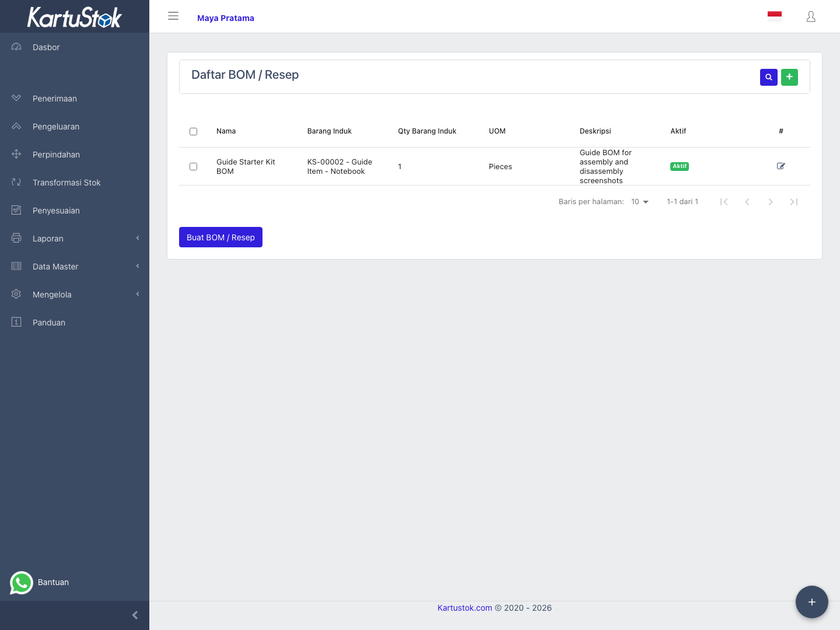Click the Daftar BOM / Resep heading
The height and width of the screenshot is (630, 840).
(x=245, y=75)
